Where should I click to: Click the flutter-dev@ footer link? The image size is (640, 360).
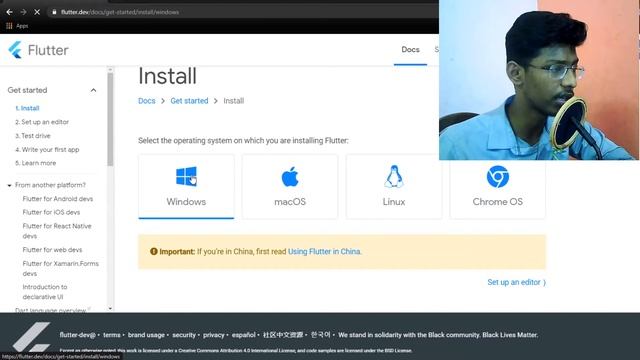coord(77,335)
